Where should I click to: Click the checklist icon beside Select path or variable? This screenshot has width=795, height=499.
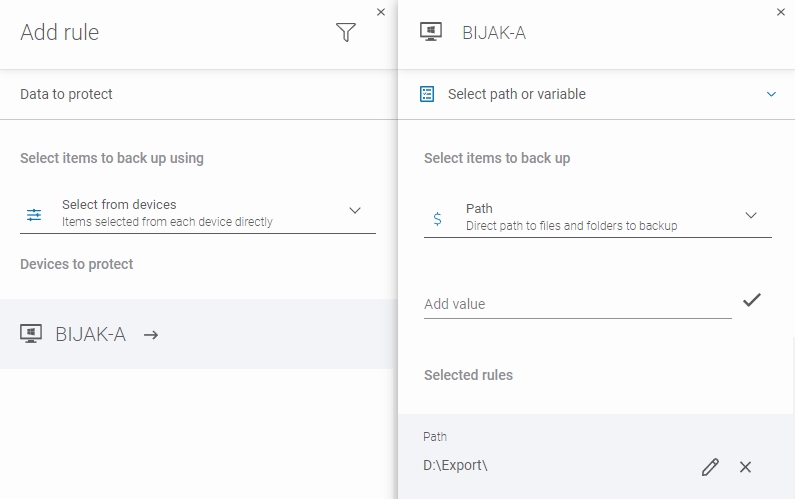(x=427, y=94)
